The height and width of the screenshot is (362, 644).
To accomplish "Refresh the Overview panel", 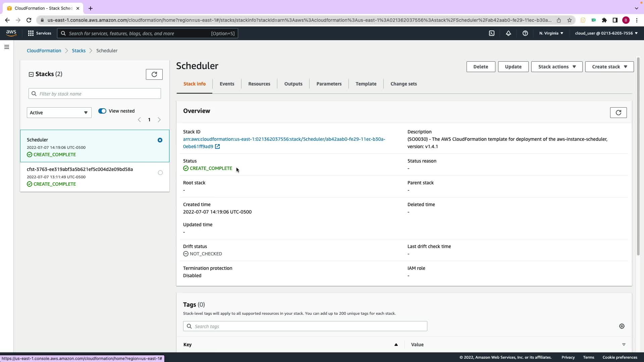I will [x=618, y=113].
